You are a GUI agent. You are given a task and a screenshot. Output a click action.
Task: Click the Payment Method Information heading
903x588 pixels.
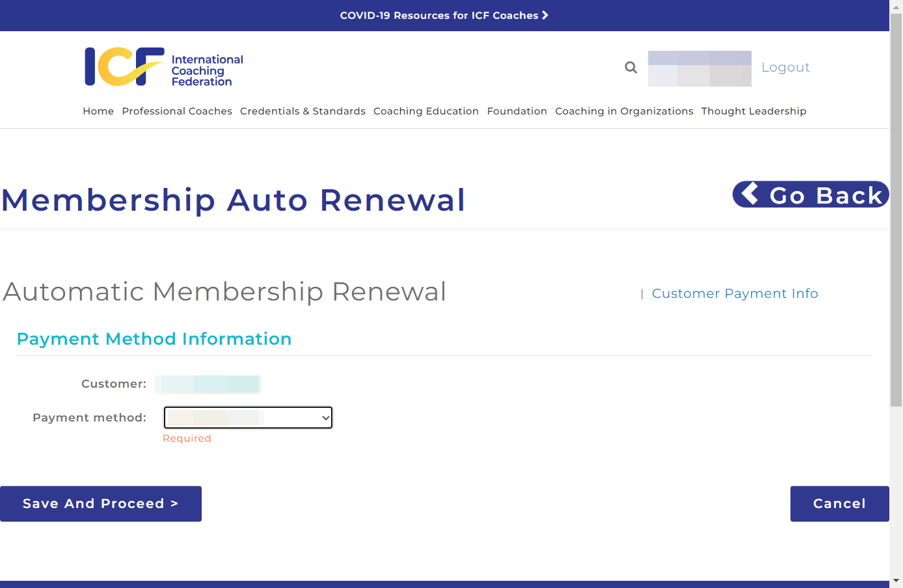pos(154,339)
